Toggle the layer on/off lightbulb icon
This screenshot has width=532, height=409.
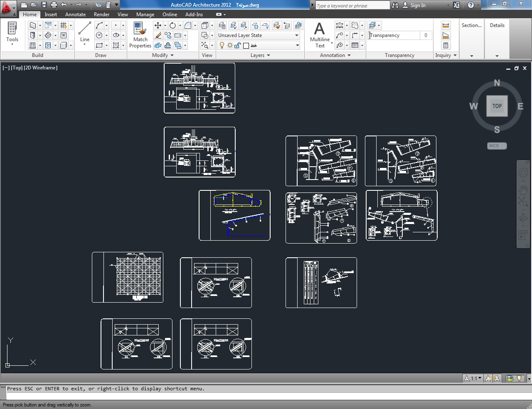[222, 45]
